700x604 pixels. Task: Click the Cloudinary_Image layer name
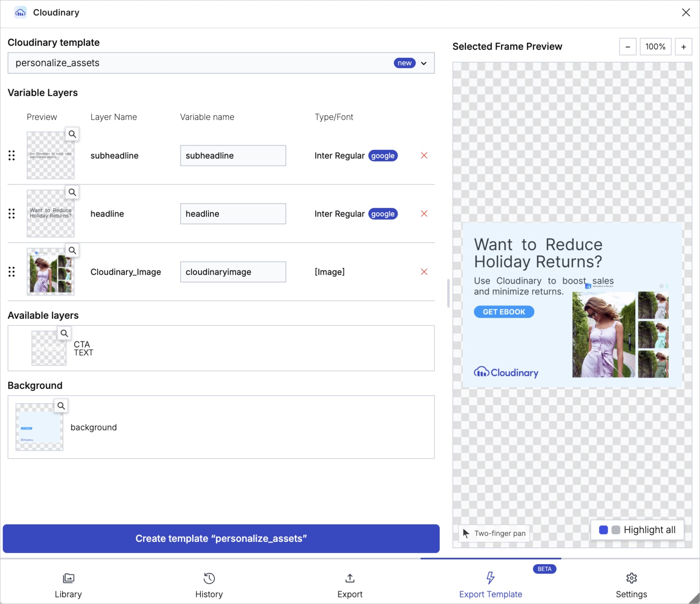[126, 272]
